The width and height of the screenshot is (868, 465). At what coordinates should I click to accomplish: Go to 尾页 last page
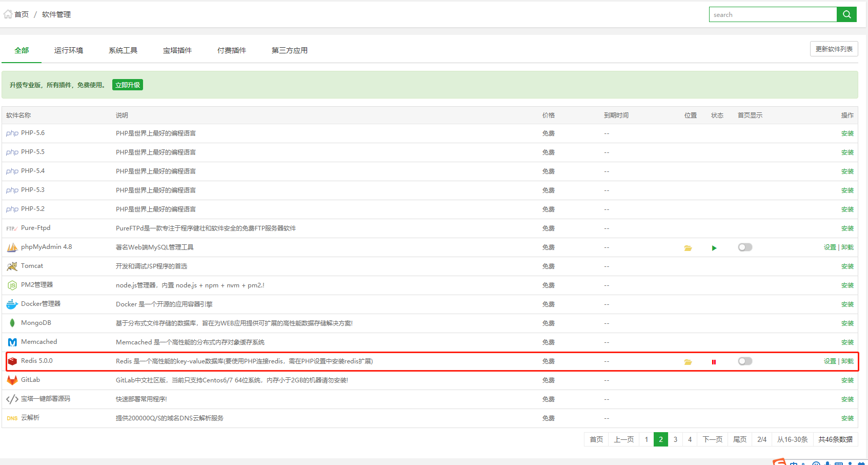coord(740,439)
